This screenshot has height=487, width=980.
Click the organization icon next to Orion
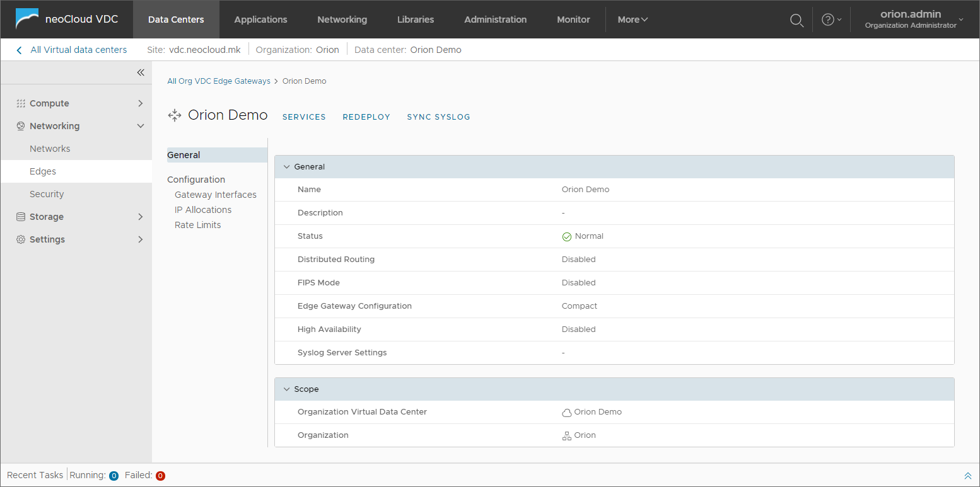point(567,435)
